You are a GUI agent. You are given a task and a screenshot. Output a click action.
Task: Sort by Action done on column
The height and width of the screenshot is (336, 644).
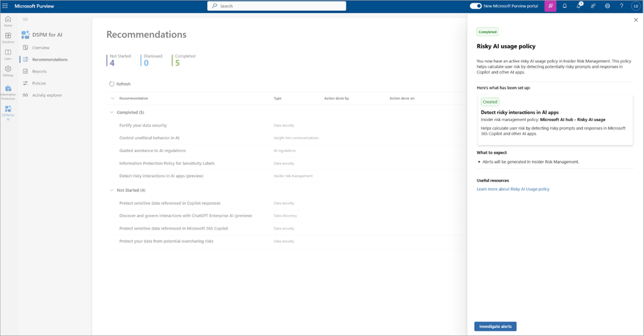click(402, 98)
